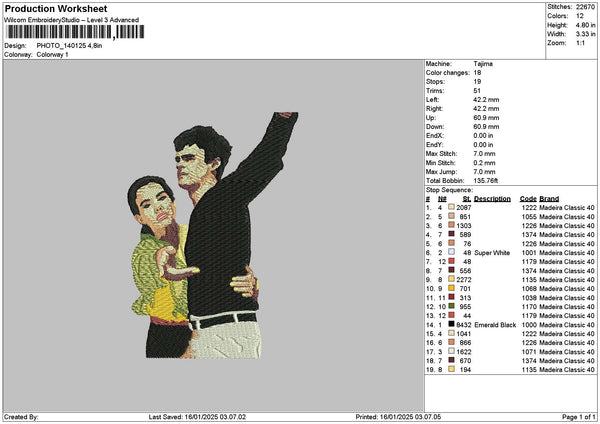Click the 'Emerald Black' description
This screenshot has height=424, width=600.
point(495,325)
